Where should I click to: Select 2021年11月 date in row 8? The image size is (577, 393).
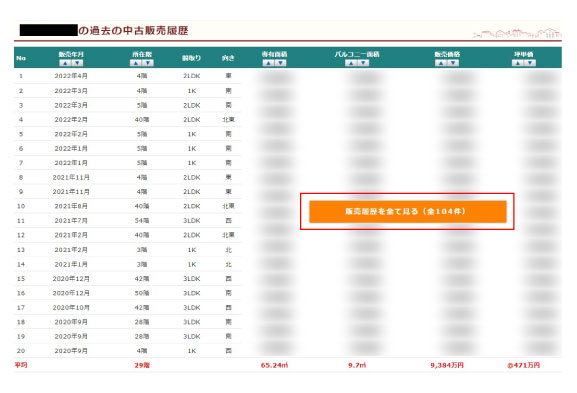coord(71,177)
